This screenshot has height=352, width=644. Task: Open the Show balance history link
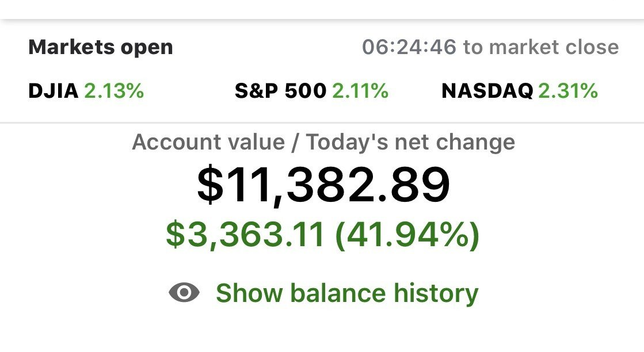(347, 293)
